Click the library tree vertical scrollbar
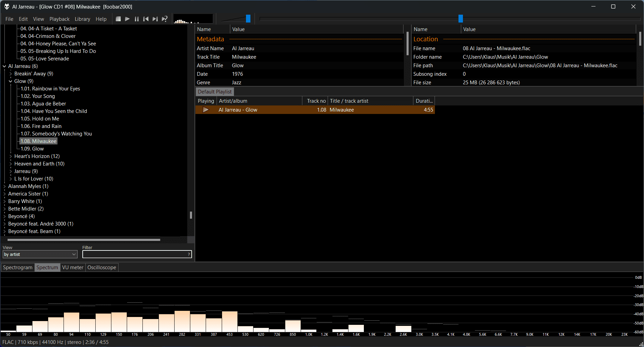The height and width of the screenshot is (347, 644). pos(191,215)
